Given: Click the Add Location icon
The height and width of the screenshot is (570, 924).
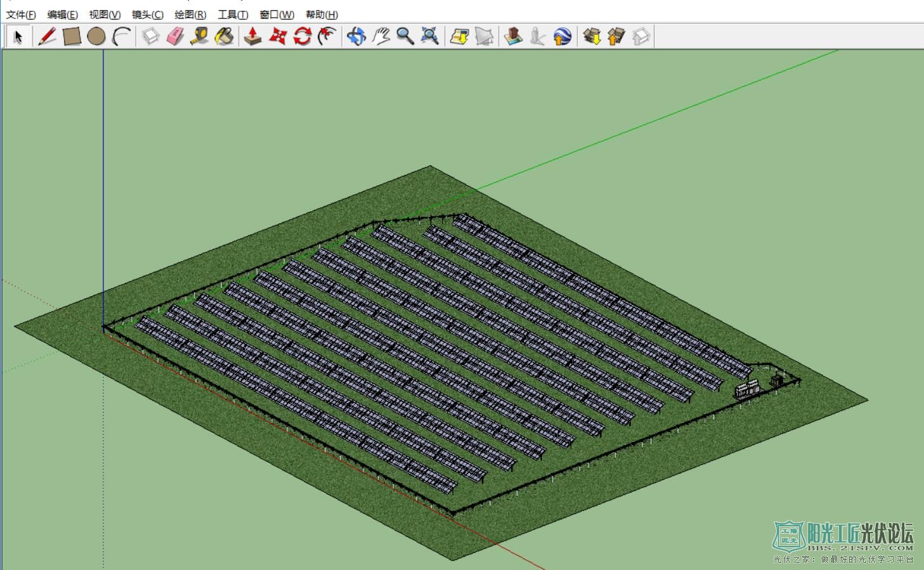Looking at the screenshot, I should [x=459, y=37].
